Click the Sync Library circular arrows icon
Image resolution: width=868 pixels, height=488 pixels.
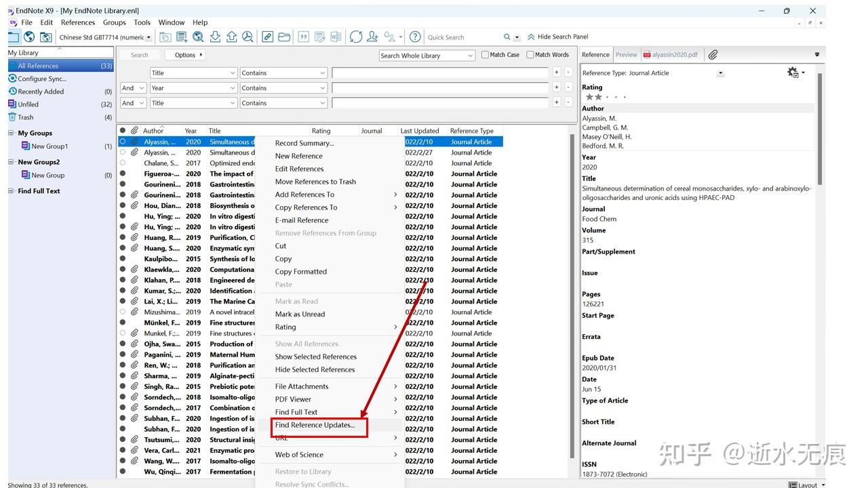click(356, 37)
